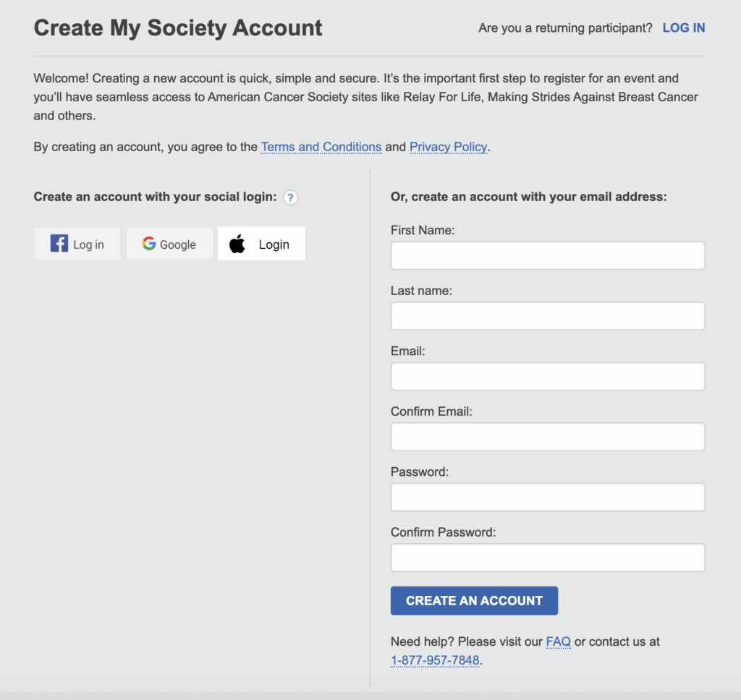Open the social login help question mark
The height and width of the screenshot is (700, 741).
[x=291, y=197]
